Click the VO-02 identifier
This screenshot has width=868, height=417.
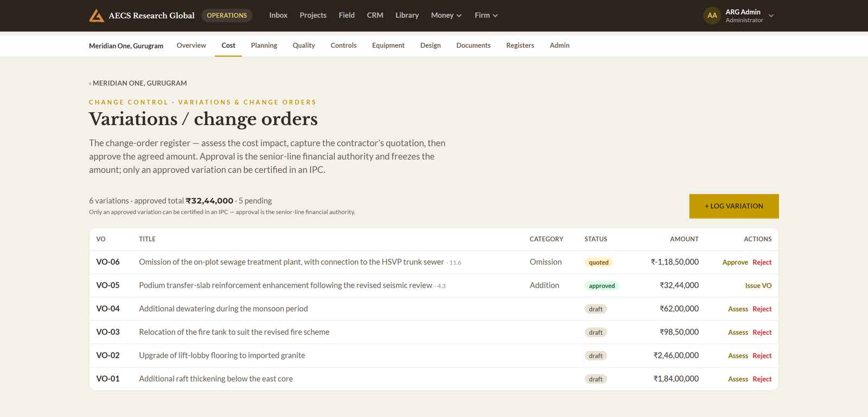(108, 355)
